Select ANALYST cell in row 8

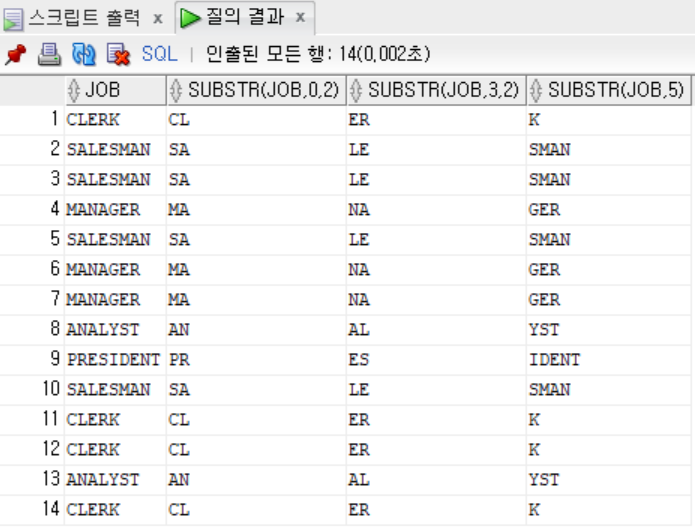(115, 330)
